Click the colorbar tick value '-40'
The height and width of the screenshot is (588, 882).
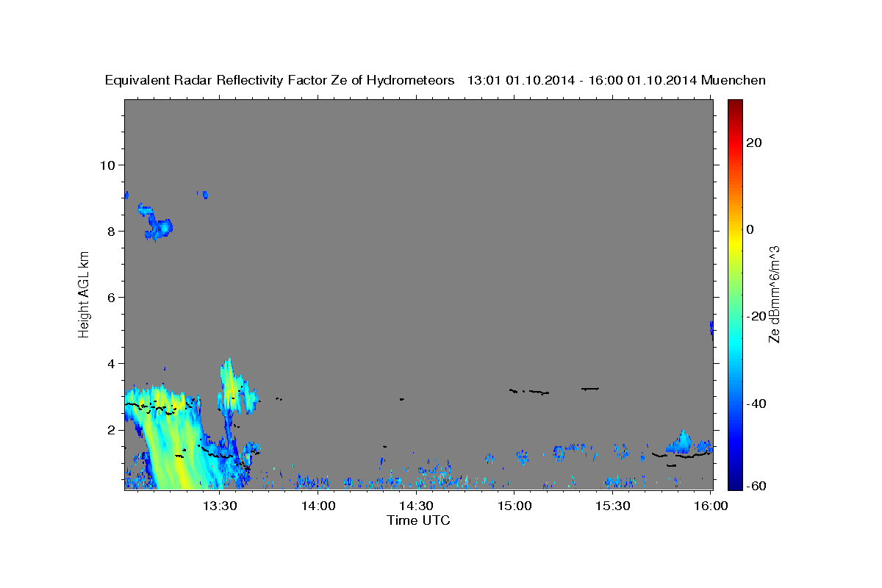pyautogui.click(x=757, y=403)
